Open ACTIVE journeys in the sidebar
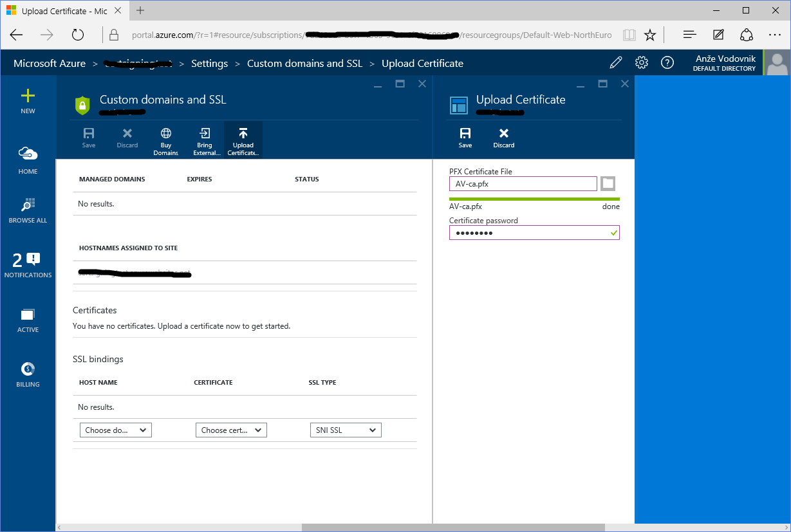791x532 pixels. pyautogui.click(x=28, y=320)
